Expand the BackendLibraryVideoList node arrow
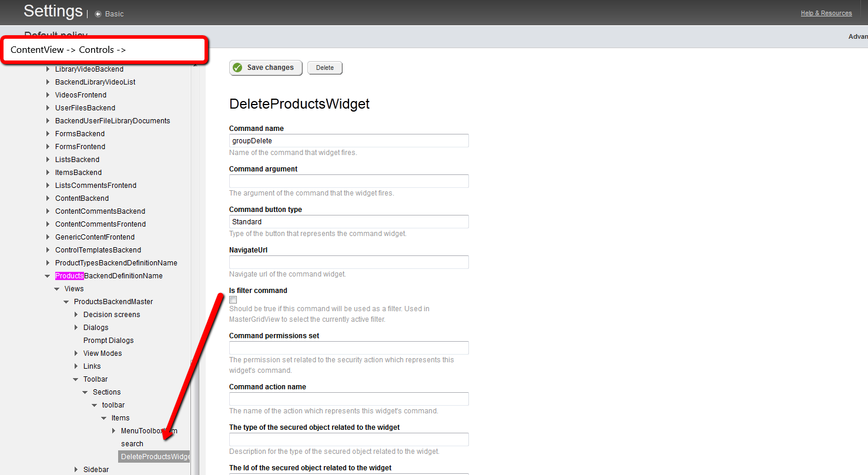The width and height of the screenshot is (868, 475). pyautogui.click(x=48, y=82)
